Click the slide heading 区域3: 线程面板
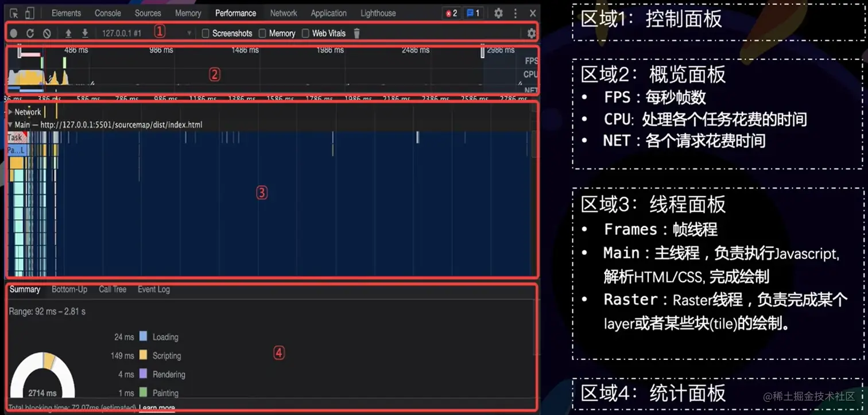Screen dimensions: 868x415 [653, 205]
